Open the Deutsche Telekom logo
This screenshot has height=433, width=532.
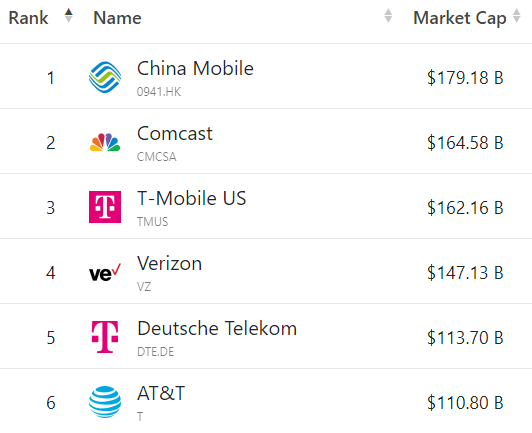pyautogui.click(x=105, y=337)
